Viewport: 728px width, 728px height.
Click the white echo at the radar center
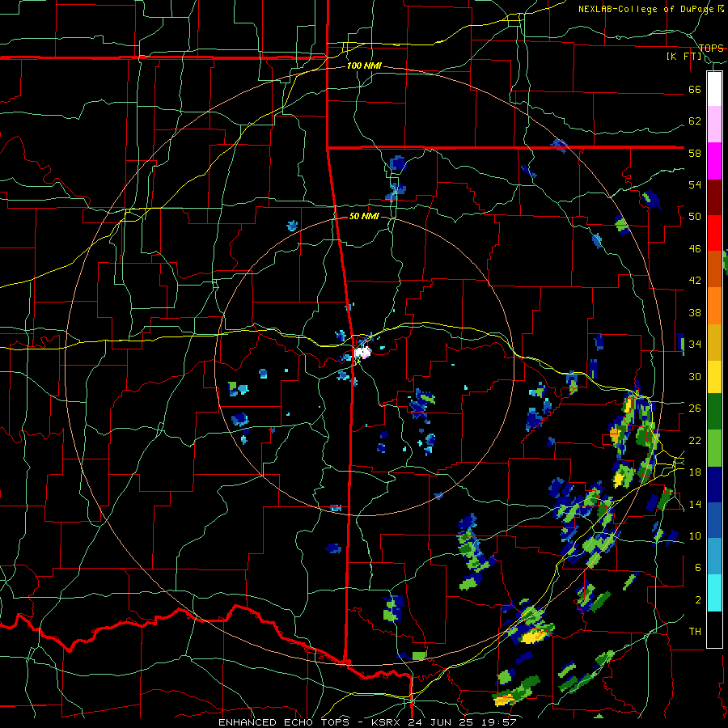point(362,353)
